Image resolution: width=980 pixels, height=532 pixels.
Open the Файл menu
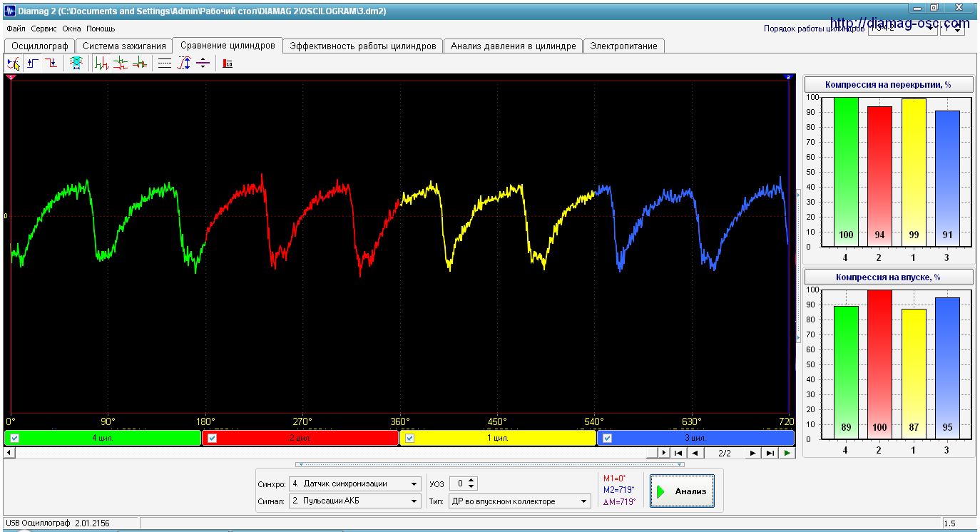[16, 29]
